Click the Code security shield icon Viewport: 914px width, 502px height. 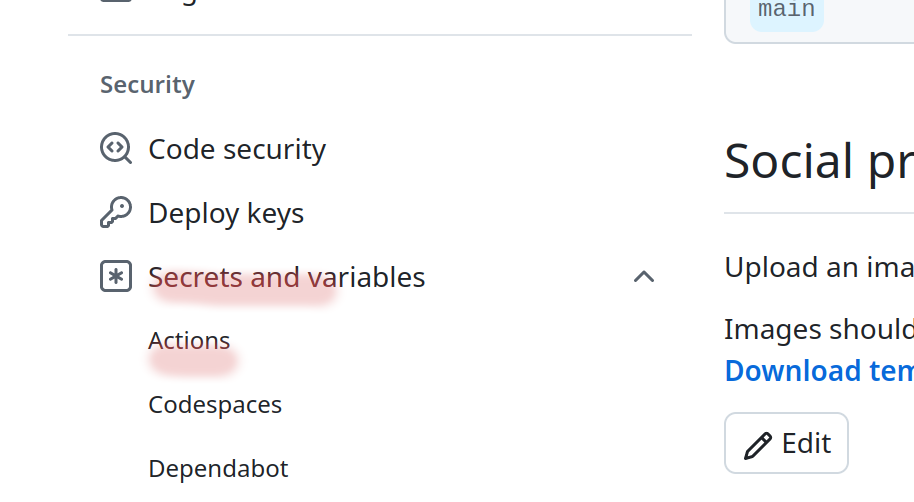[116, 149]
